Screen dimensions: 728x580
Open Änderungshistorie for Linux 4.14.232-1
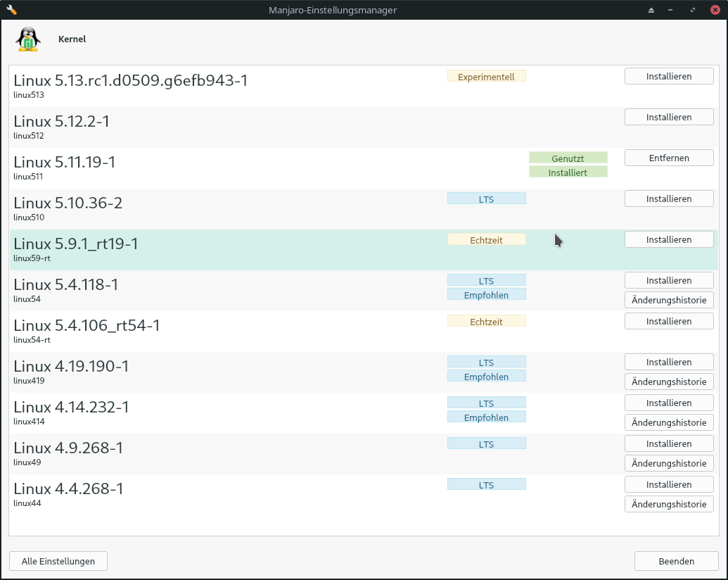coord(669,423)
